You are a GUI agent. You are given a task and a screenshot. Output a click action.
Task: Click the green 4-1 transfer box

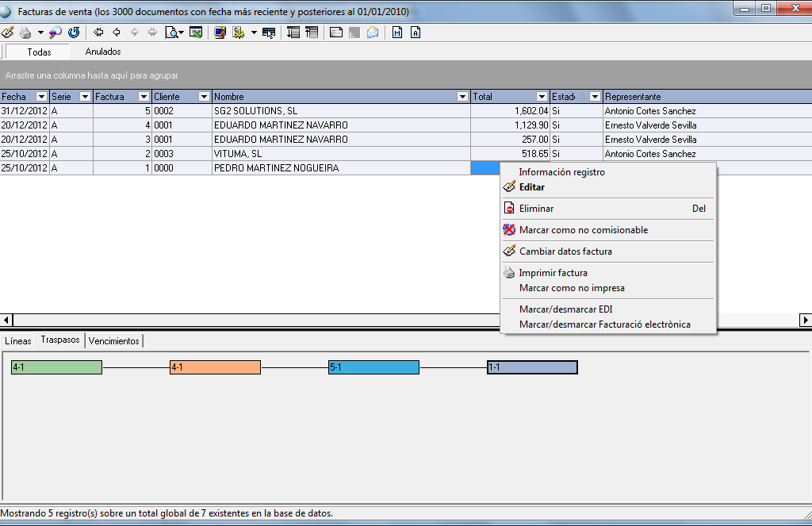click(x=57, y=367)
